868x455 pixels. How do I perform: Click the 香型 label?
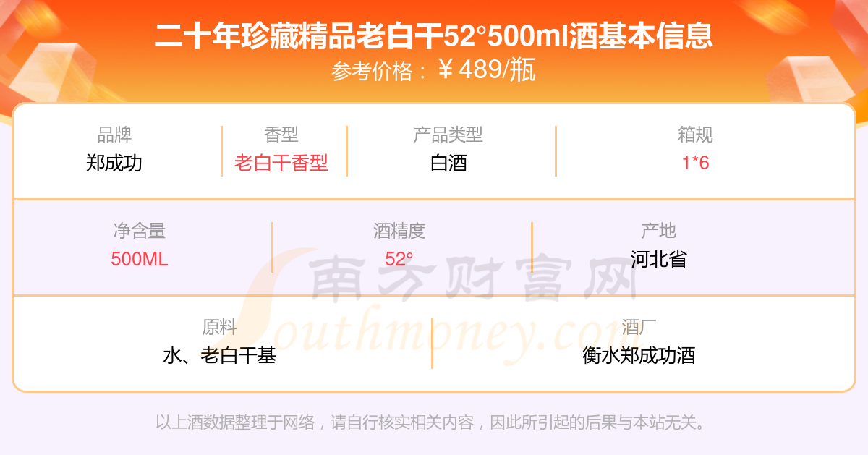pyautogui.click(x=281, y=135)
